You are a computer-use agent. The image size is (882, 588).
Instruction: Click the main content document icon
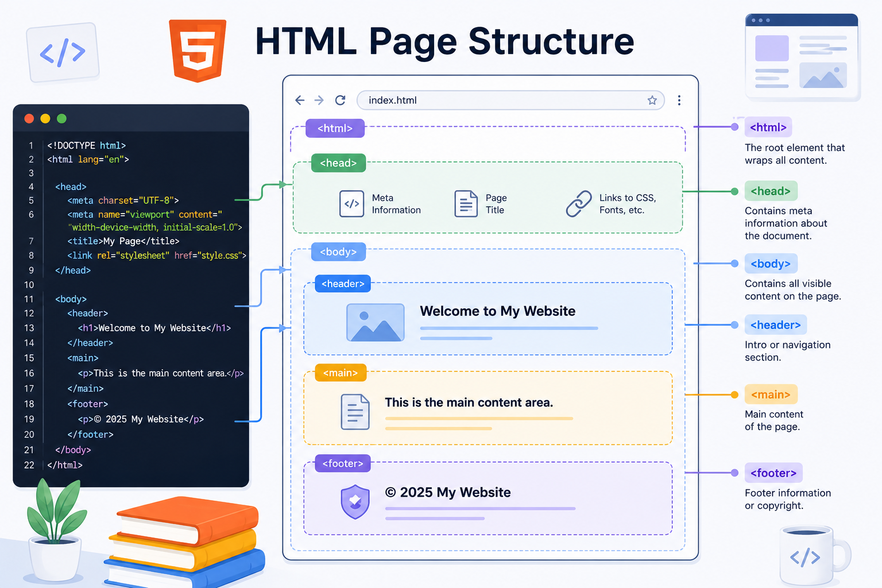[x=355, y=412]
